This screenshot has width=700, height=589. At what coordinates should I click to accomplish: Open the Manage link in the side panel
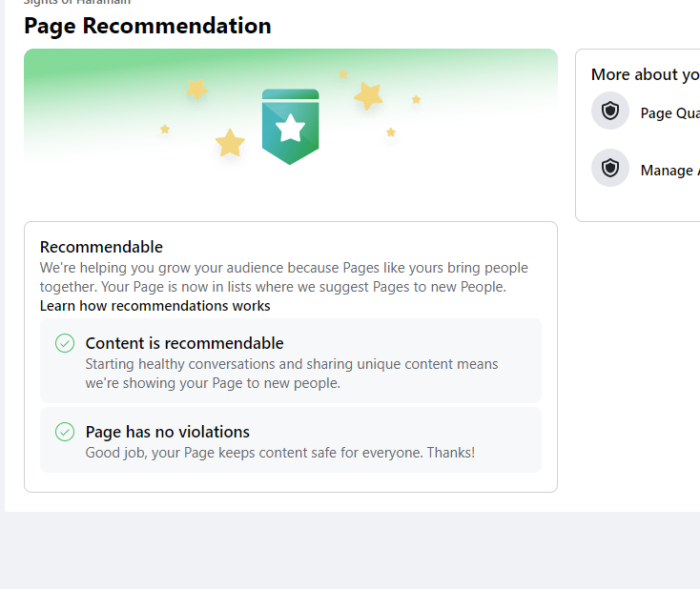pos(670,170)
